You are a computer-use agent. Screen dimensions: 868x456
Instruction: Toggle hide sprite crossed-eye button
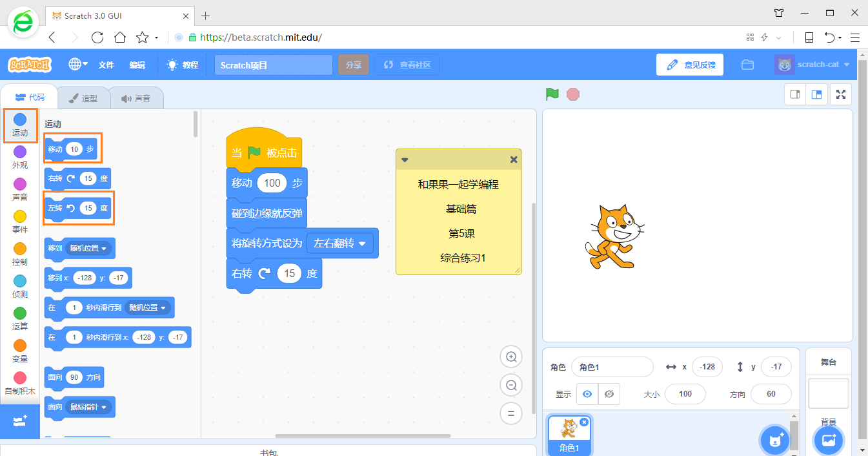609,394
